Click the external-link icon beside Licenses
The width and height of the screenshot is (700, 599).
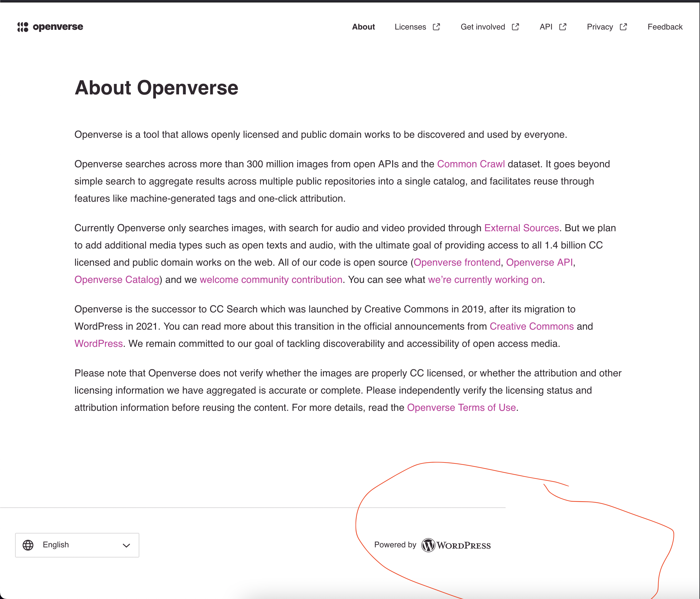coord(436,27)
